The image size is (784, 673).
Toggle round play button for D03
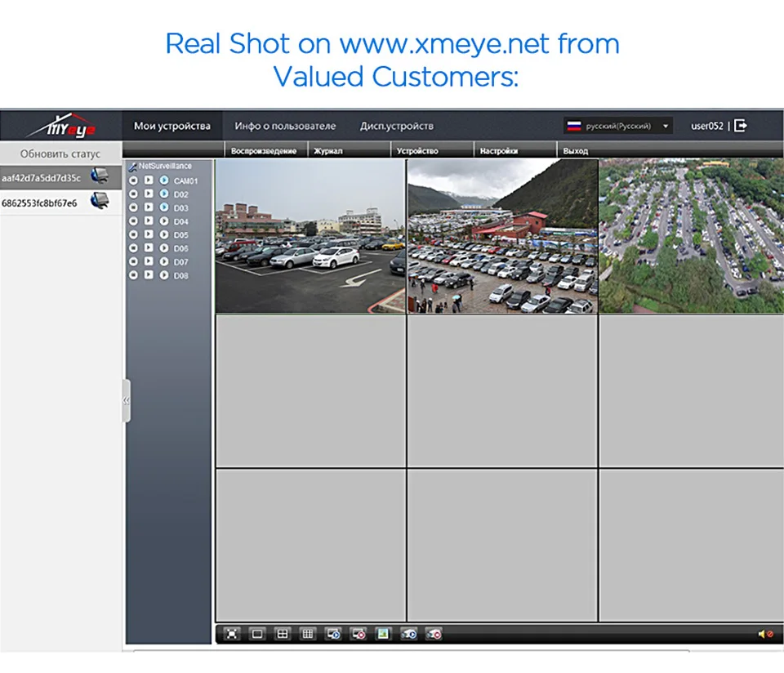pyautogui.click(x=164, y=207)
